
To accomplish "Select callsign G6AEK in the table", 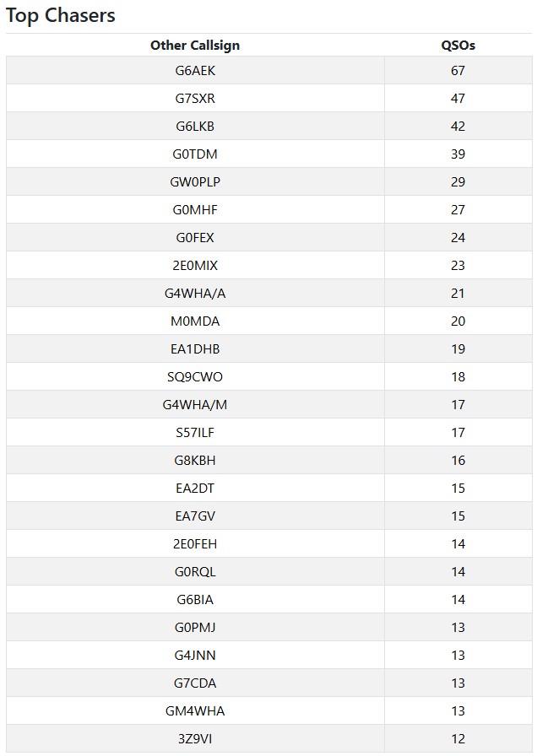I will pyautogui.click(x=195, y=71).
